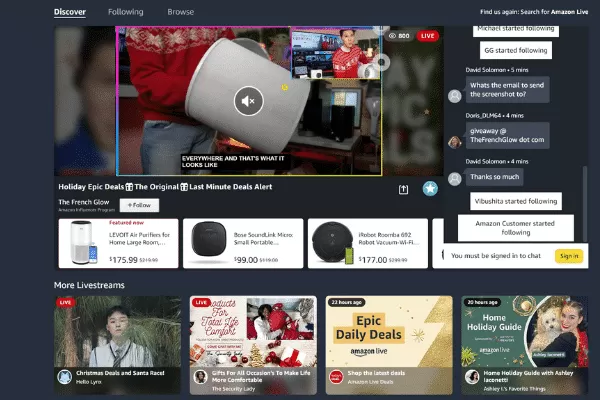Click David Solomon's avatar beside Thanks so much
Screen dimensions: 600x400
point(455,179)
